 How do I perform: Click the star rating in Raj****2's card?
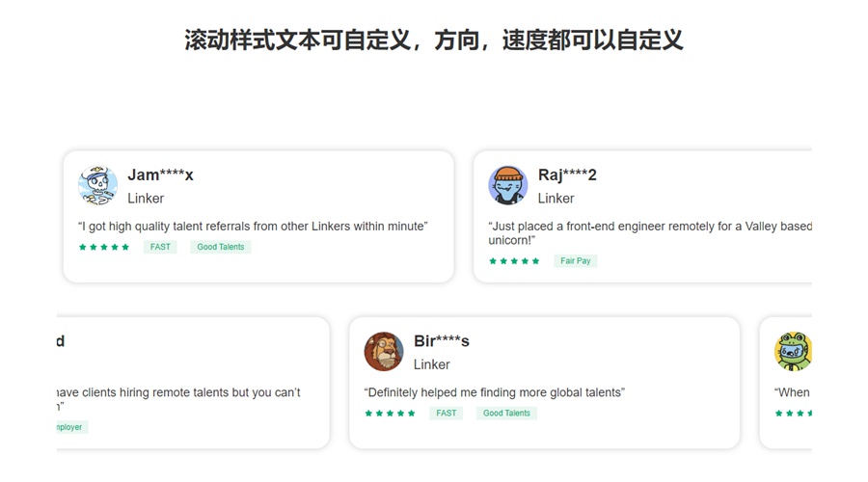point(514,261)
